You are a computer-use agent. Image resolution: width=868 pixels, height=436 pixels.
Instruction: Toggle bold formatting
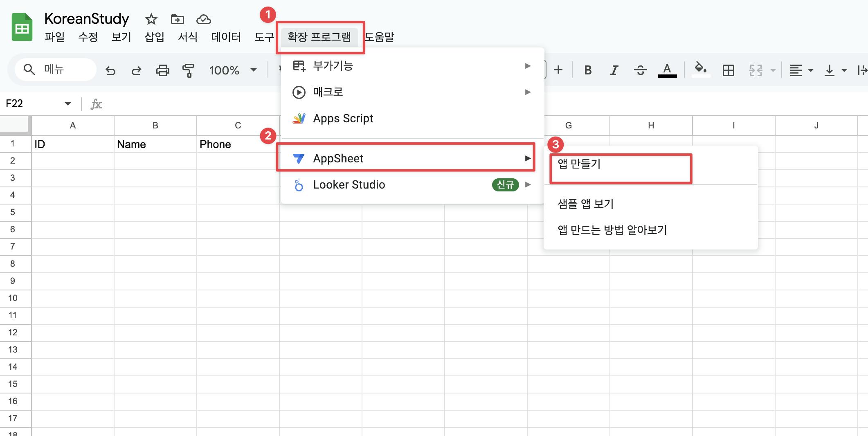(588, 70)
